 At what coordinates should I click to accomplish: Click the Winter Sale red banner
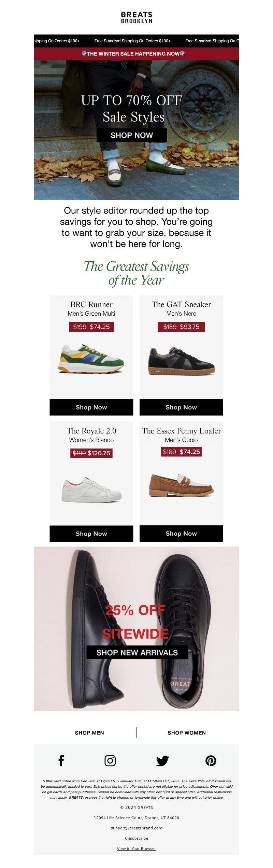point(136,54)
